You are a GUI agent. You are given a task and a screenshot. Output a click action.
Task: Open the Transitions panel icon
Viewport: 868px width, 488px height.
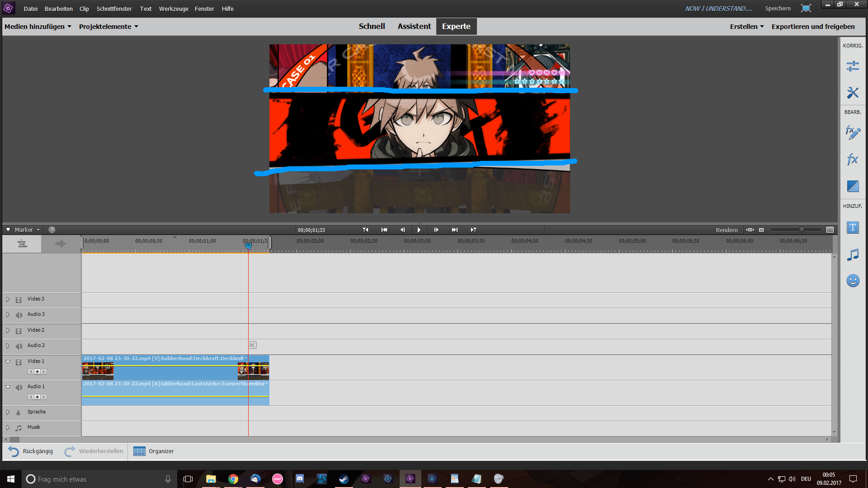(x=853, y=186)
